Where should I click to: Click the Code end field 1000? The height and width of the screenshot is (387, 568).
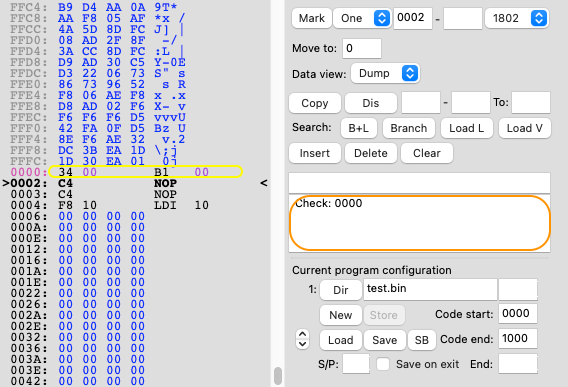(x=518, y=338)
